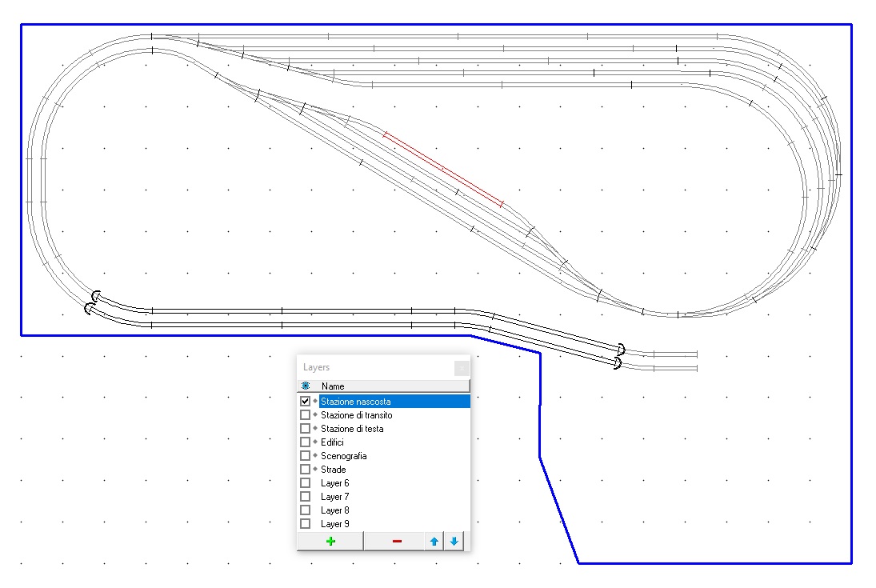The height and width of the screenshot is (588, 876).
Task: Select the red highlighted track segment
Action: (x=443, y=169)
